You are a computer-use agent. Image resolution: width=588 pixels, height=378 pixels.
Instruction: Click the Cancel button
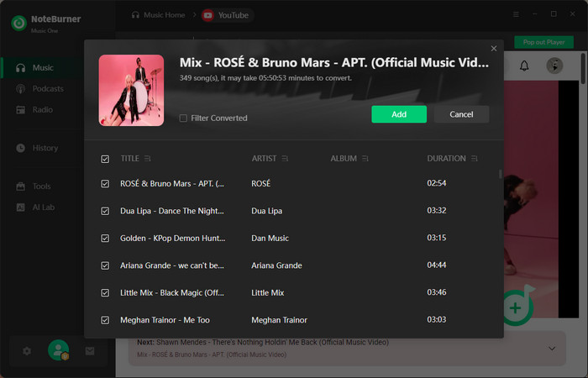[x=461, y=114]
